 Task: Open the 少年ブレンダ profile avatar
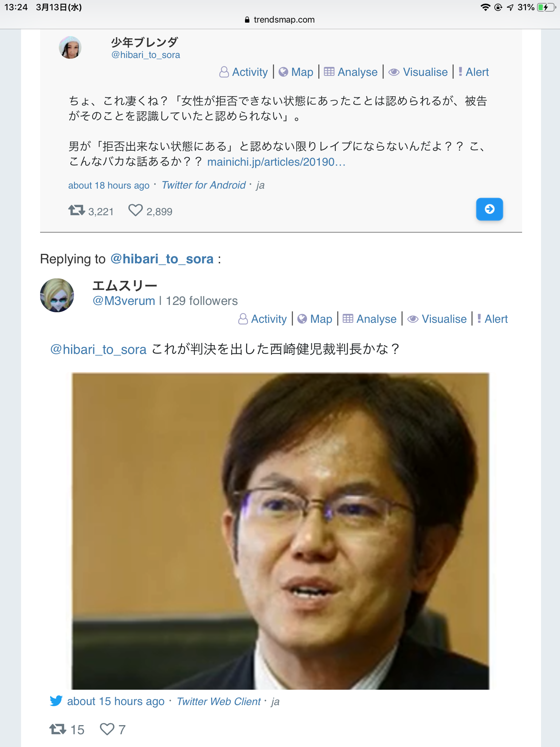[70, 47]
